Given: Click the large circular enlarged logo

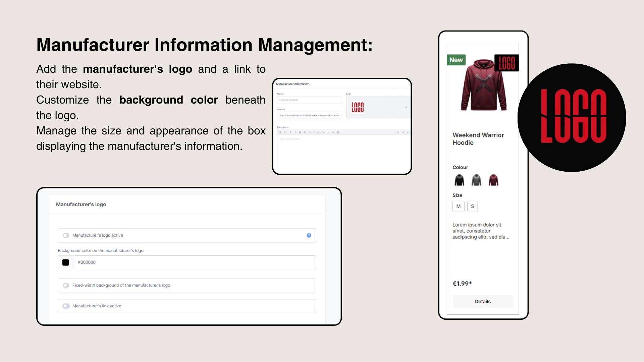Looking at the screenshot, I should [x=572, y=118].
